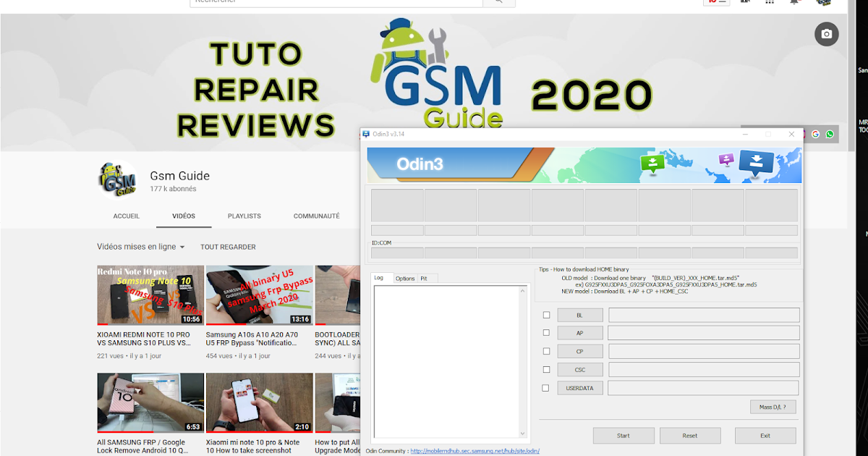Image resolution: width=868 pixels, height=456 pixels.
Task: Open the Odin Community mobilerndhub link
Action: [x=475, y=451]
